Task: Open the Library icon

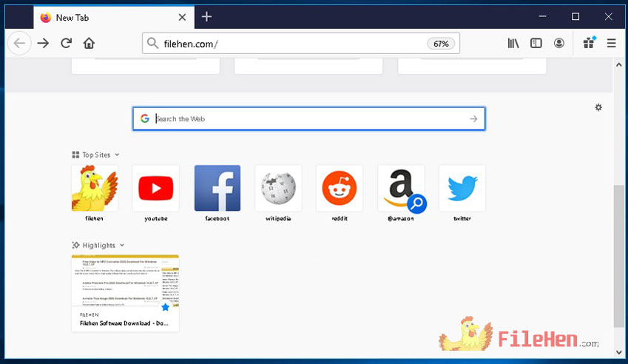Action: point(513,43)
